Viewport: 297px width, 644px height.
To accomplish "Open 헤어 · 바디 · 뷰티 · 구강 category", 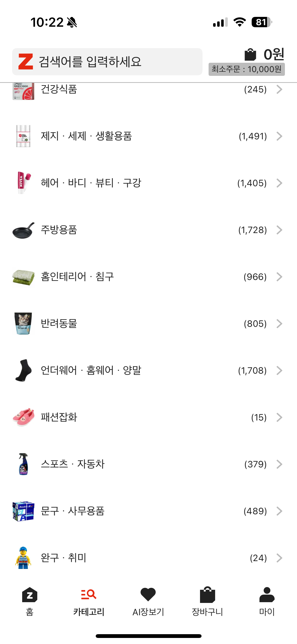I will [x=91, y=183].
